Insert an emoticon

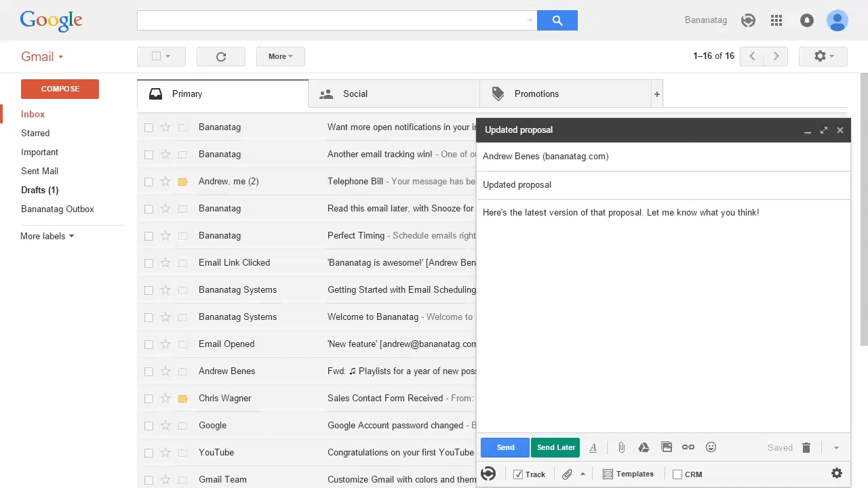(711, 447)
